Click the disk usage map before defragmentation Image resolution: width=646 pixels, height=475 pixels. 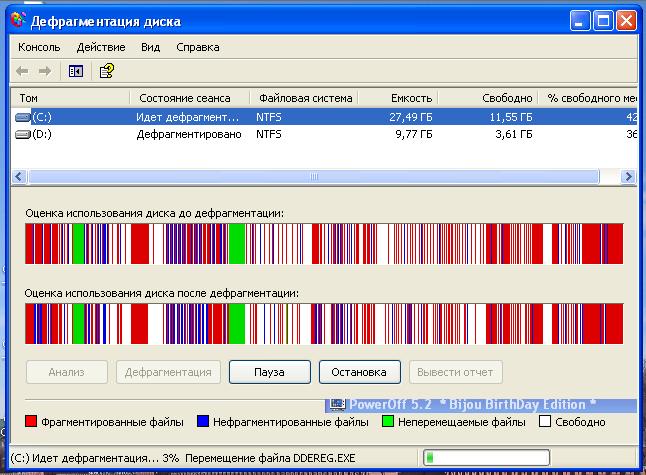(x=324, y=243)
